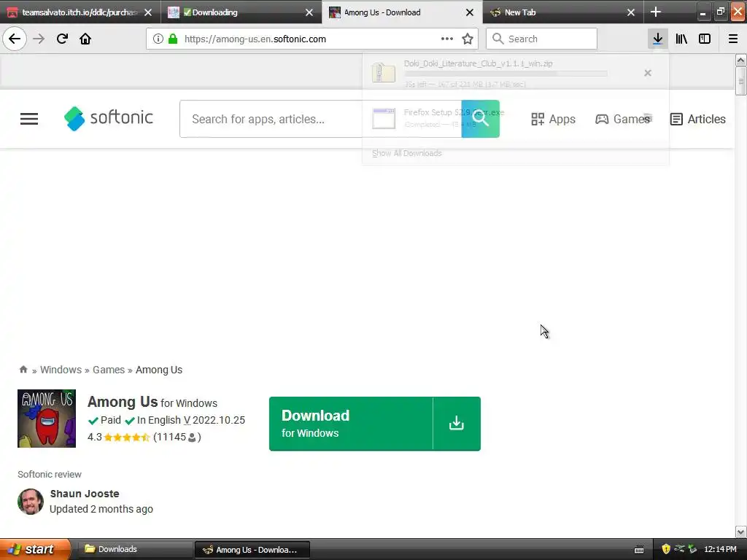Follow the Windows breadcrumb link

[61, 370]
